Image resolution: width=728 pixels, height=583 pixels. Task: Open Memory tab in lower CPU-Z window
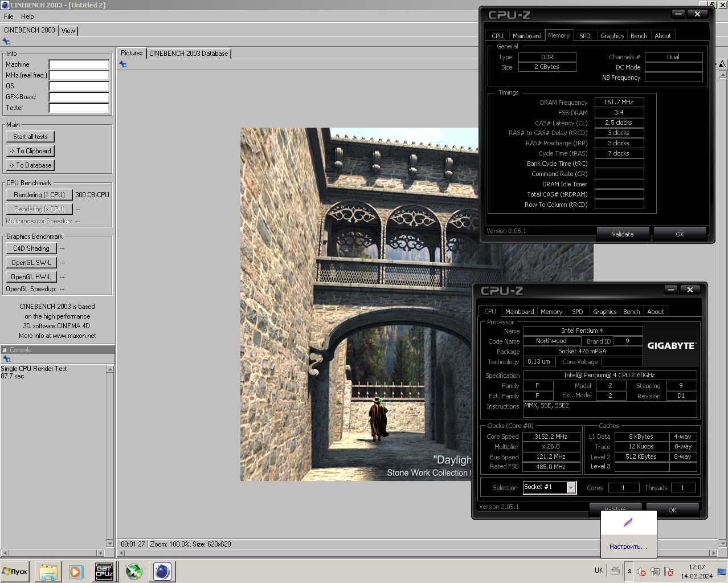pos(551,312)
